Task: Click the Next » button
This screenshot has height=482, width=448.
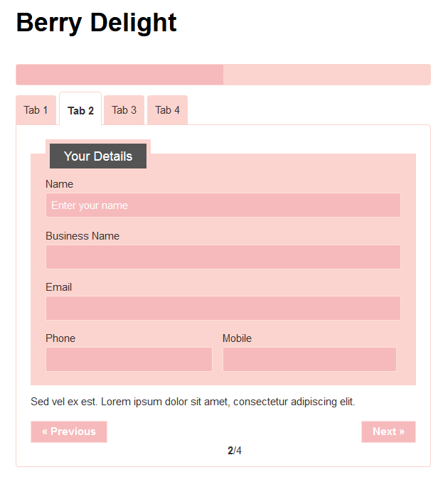Action: tap(388, 432)
